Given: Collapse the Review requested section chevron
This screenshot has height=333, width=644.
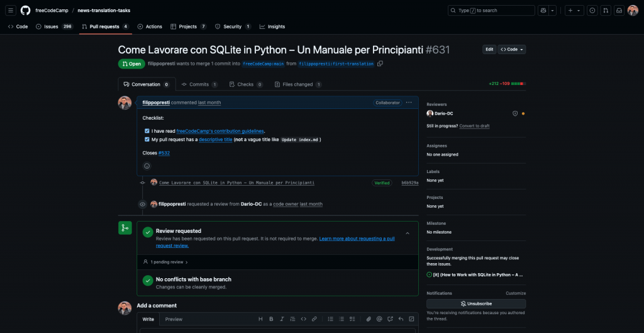Looking at the screenshot, I should coord(408,233).
